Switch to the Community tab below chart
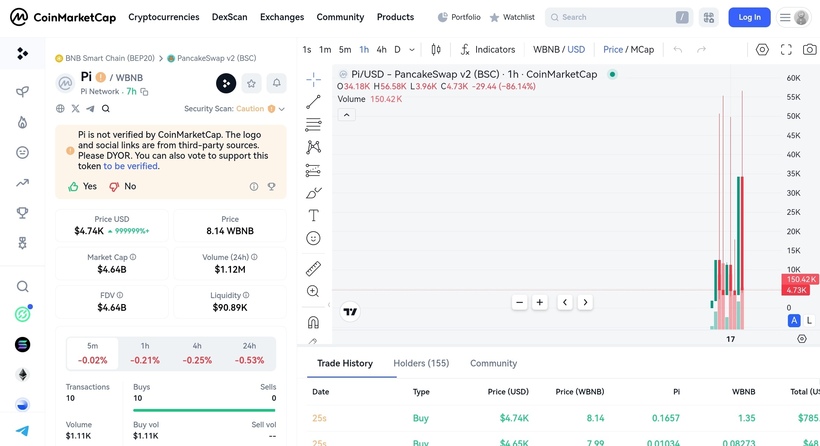 click(493, 363)
